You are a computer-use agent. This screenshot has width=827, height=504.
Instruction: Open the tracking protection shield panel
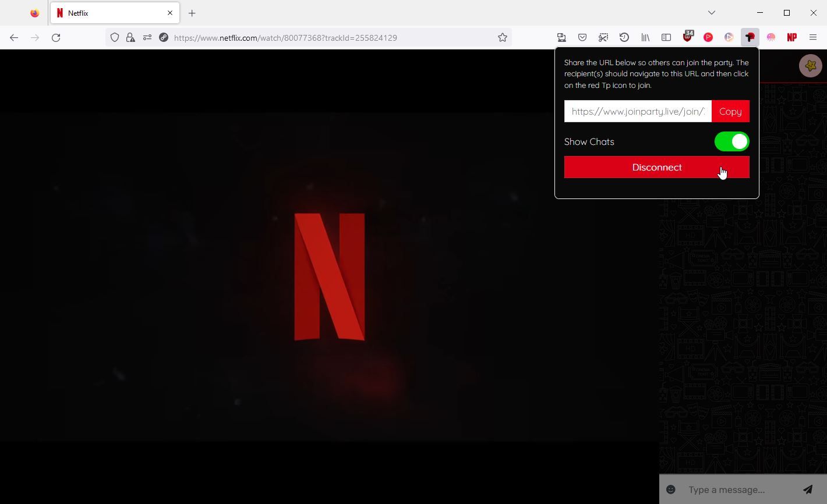(115, 37)
